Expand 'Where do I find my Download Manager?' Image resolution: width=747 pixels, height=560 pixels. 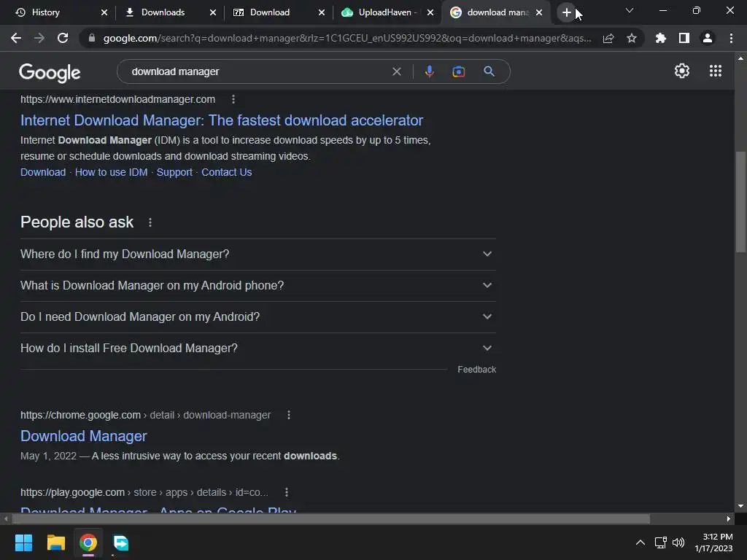coord(258,254)
